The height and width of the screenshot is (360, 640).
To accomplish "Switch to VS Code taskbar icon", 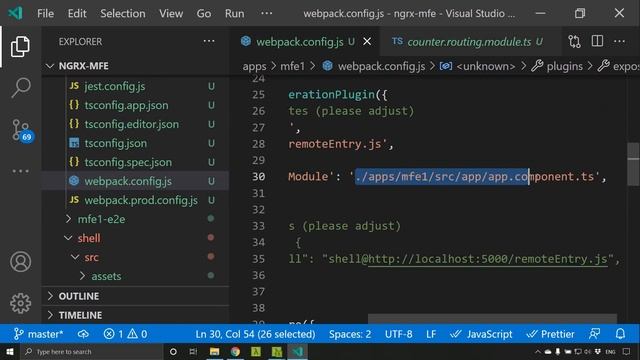I will [298, 351].
